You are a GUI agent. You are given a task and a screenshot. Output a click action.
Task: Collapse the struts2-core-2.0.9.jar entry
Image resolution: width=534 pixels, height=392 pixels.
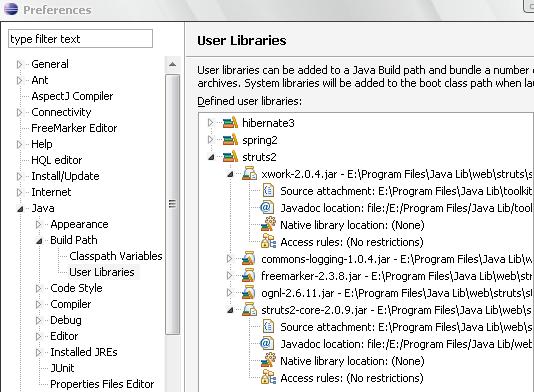pyautogui.click(x=231, y=310)
